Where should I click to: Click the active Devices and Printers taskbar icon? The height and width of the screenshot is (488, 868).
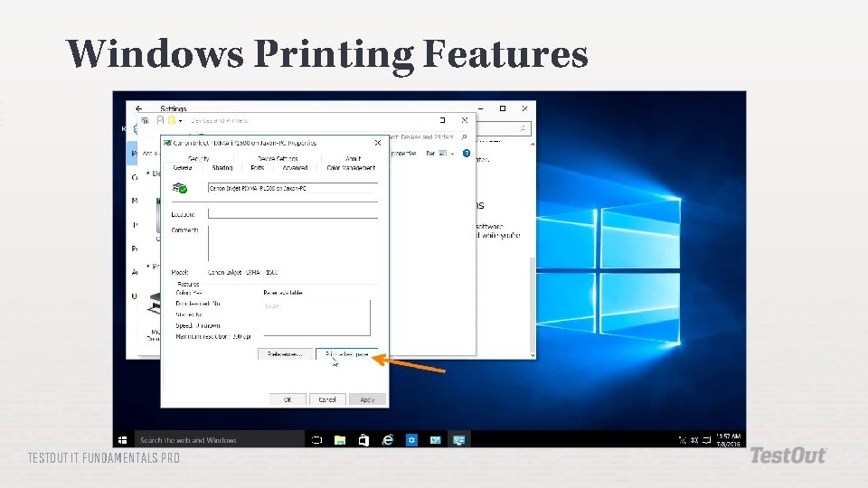[459, 440]
